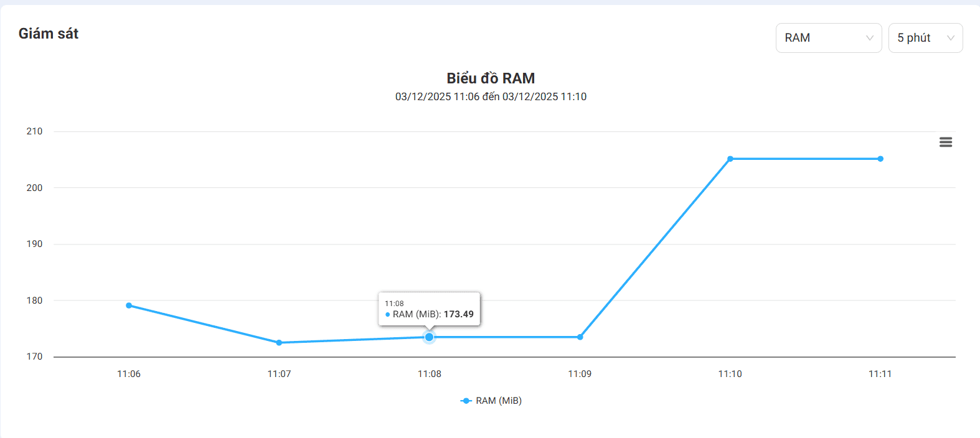The image size is (980, 438).
Task: Open the 5 phút time range dropdown
Action: coord(925,38)
